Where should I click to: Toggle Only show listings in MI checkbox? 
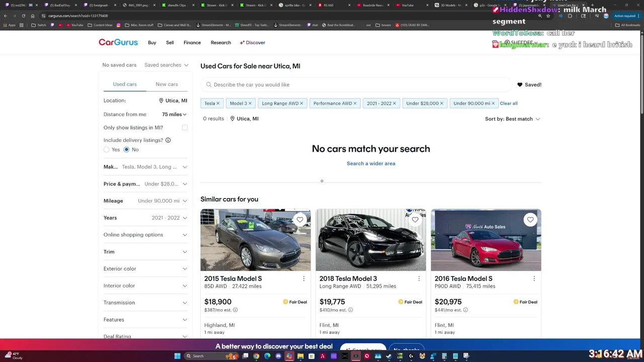pos(185,128)
